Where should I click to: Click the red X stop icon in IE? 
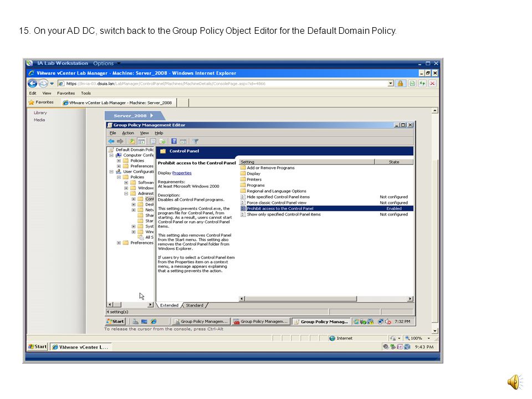(x=432, y=84)
